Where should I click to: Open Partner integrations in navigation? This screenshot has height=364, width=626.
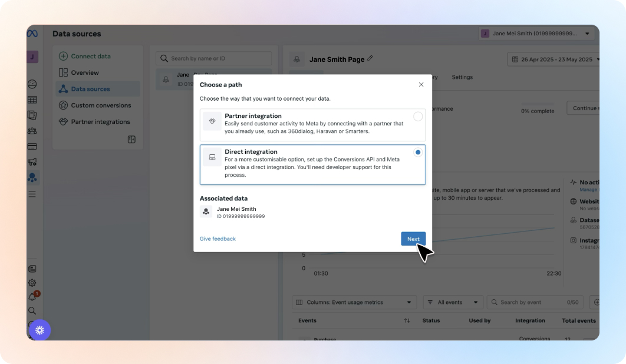click(100, 122)
